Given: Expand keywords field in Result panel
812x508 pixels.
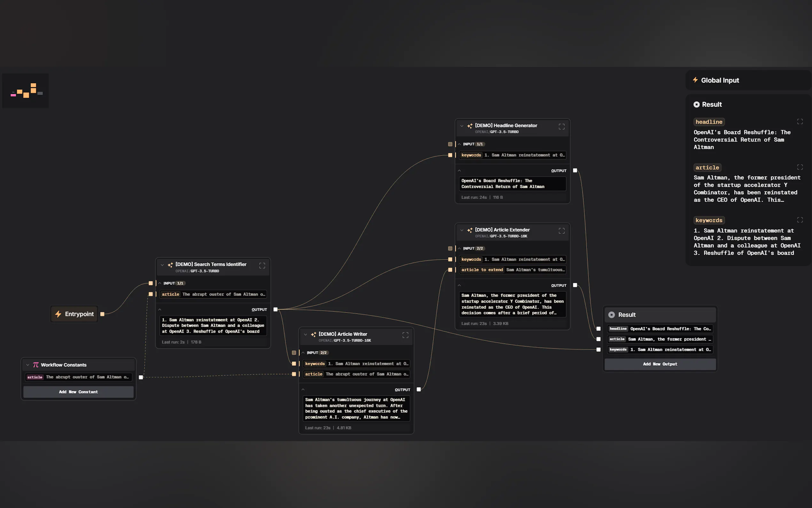Looking at the screenshot, I should tap(800, 220).
